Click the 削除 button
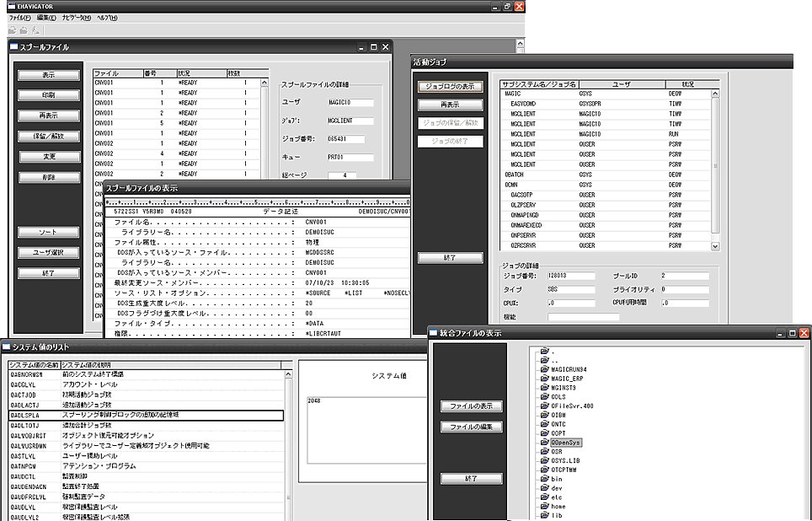Viewport: 812px width, 521px height. point(49,177)
